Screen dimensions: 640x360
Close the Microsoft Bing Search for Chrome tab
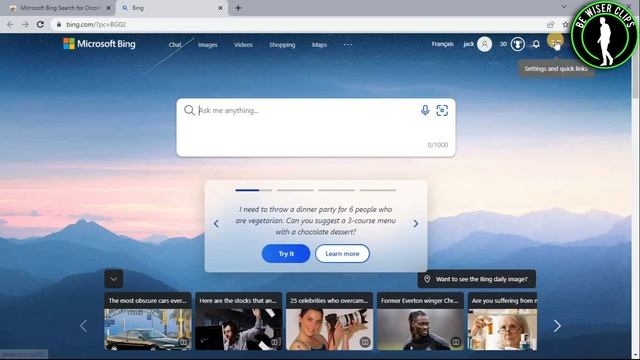coord(109,8)
